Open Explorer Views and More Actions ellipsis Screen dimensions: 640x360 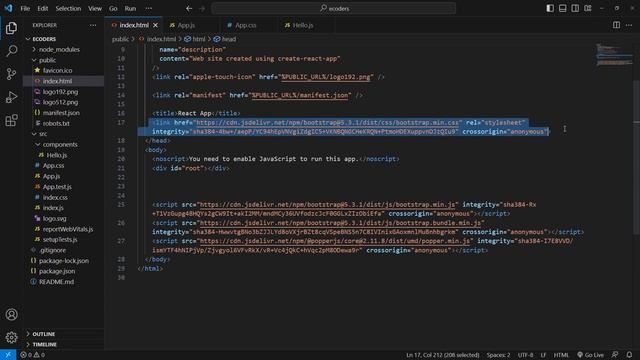click(x=93, y=25)
